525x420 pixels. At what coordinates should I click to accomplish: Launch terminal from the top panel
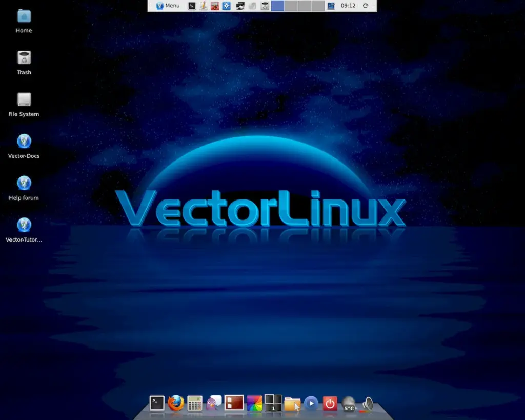(x=192, y=6)
